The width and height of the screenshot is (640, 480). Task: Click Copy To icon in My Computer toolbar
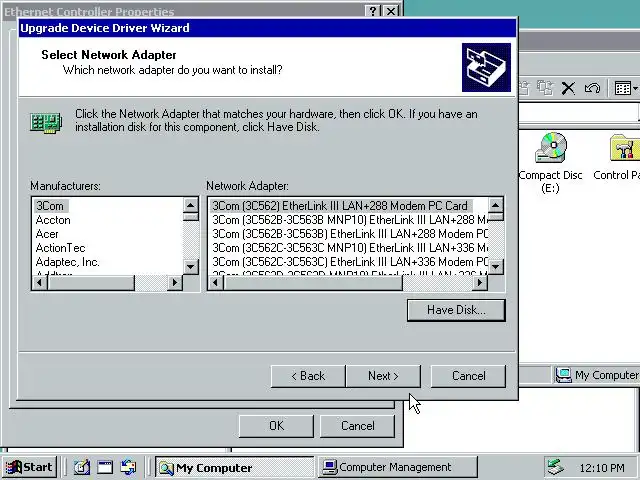[x=545, y=88]
